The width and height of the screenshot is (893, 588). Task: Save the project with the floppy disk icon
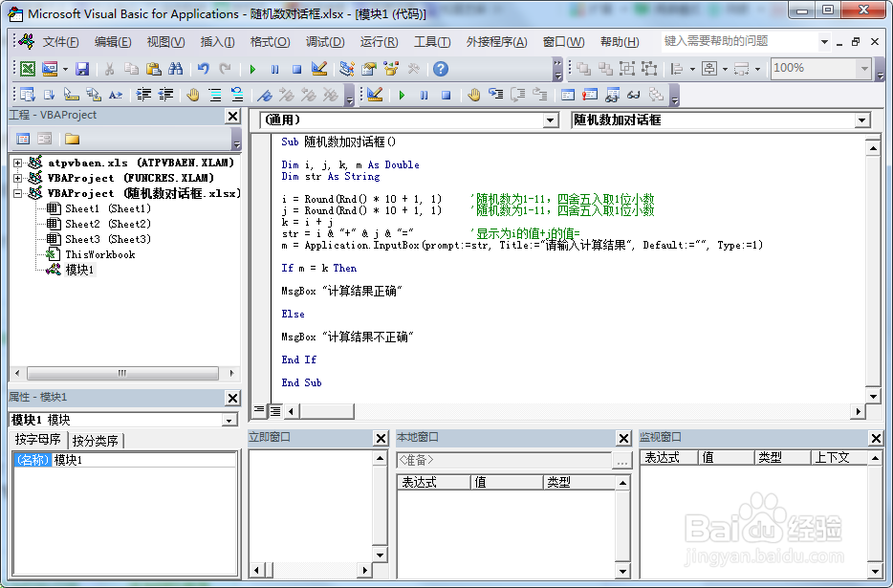pos(82,69)
